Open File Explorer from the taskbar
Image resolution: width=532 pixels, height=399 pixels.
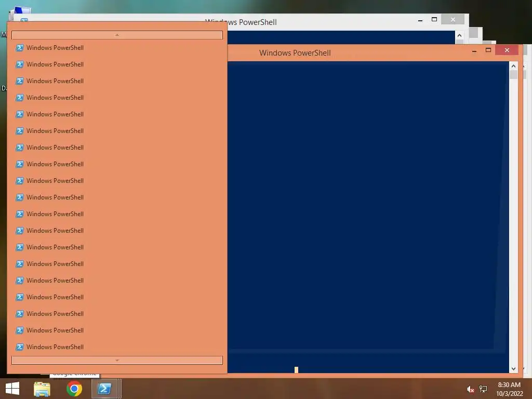coord(42,389)
